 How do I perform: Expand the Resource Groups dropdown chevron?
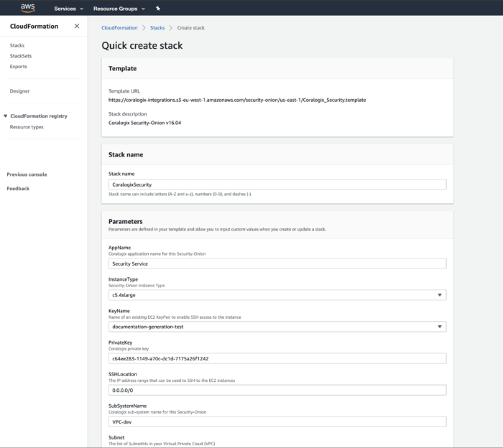(x=143, y=9)
